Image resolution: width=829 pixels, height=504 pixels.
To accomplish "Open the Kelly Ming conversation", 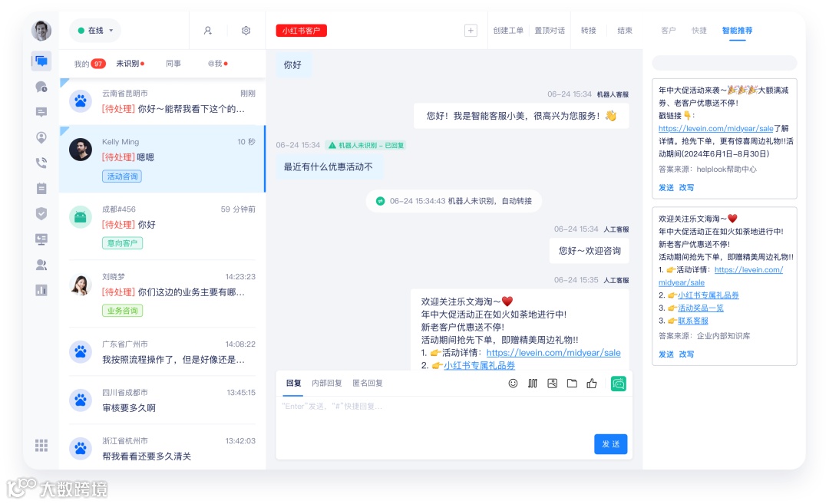I will click(162, 159).
